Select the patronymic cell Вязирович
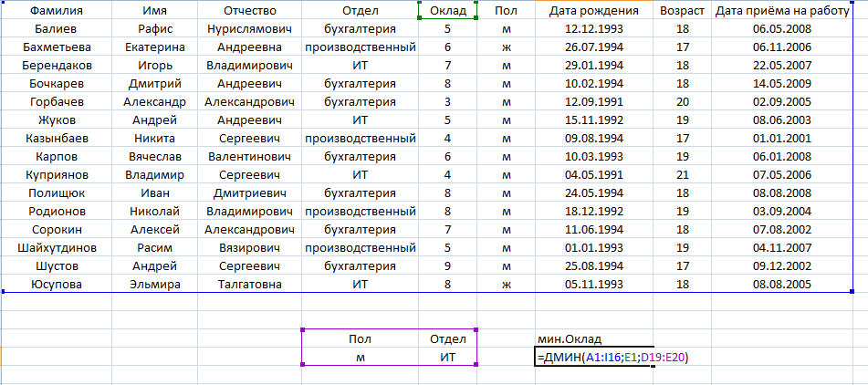The width and height of the screenshot is (868, 385). (x=249, y=248)
